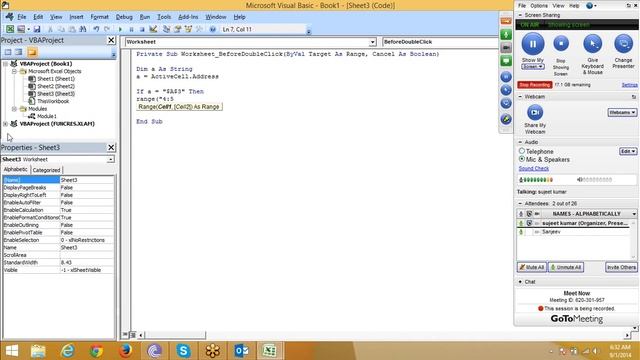Viewport: 640px width, 360px height.
Task: Open the Add-Ins menu
Action: click(x=188, y=17)
